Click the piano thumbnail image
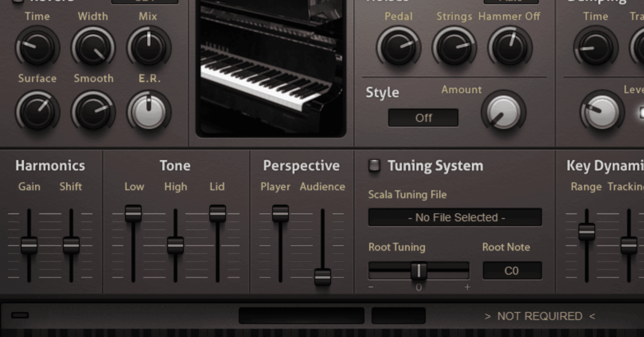The height and width of the screenshot is (337, 644). [271, 68]
